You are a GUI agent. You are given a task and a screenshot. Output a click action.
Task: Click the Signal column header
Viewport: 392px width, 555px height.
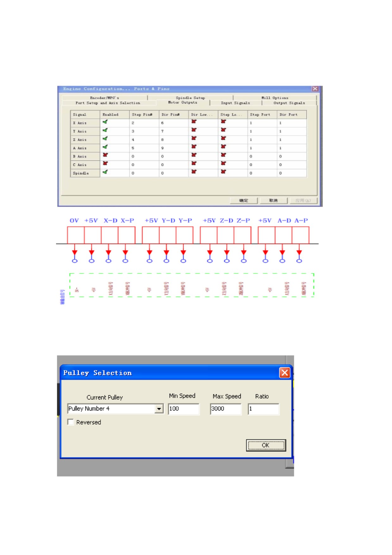click(x=85, y=115)
